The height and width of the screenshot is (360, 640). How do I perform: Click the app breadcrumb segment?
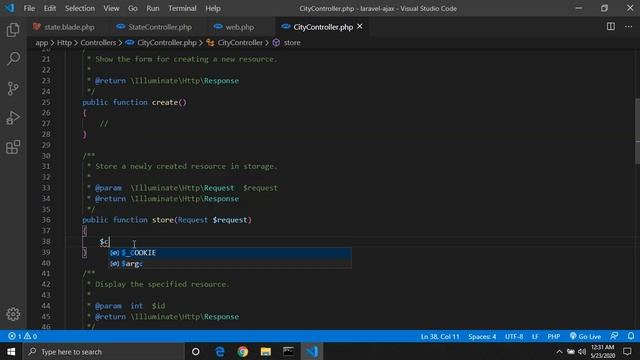42,42
